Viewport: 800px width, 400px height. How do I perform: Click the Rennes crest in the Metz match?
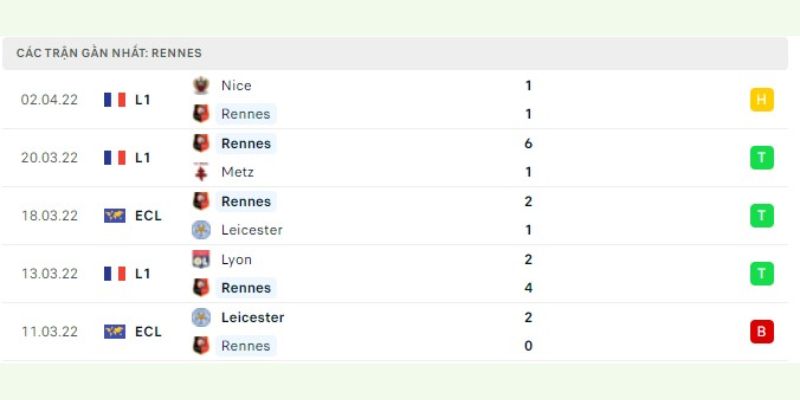[201, 143]
